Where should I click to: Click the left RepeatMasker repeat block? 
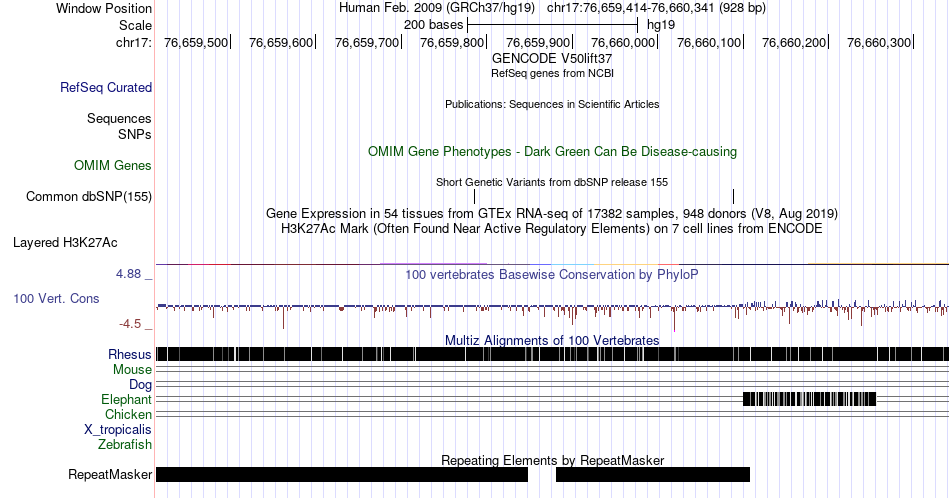pyautogui.click(x=342, y=474)
